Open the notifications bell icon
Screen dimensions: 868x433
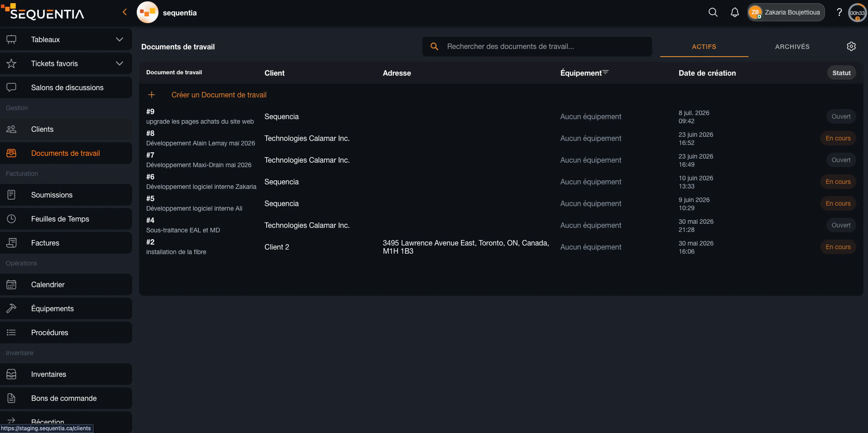734,12
